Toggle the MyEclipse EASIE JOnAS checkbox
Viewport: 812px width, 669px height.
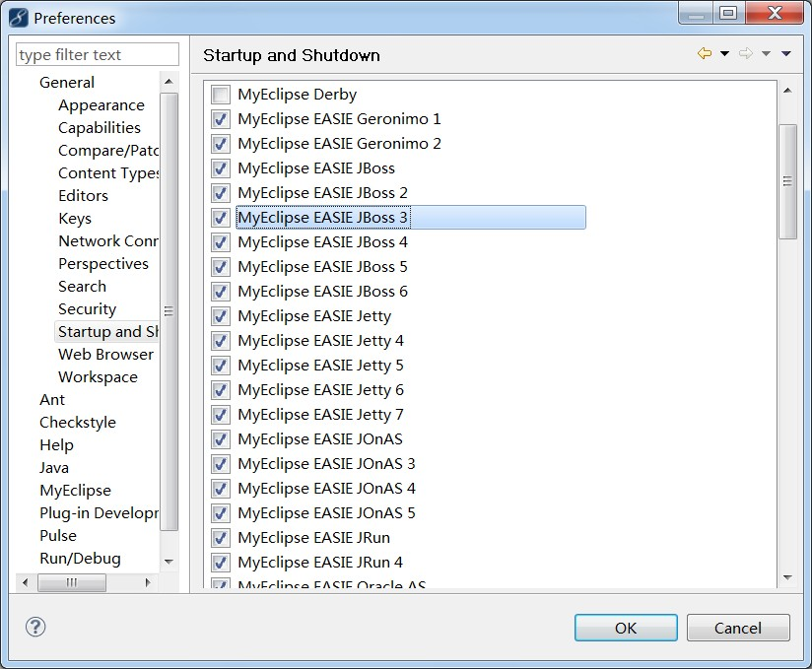pos(221,439)
